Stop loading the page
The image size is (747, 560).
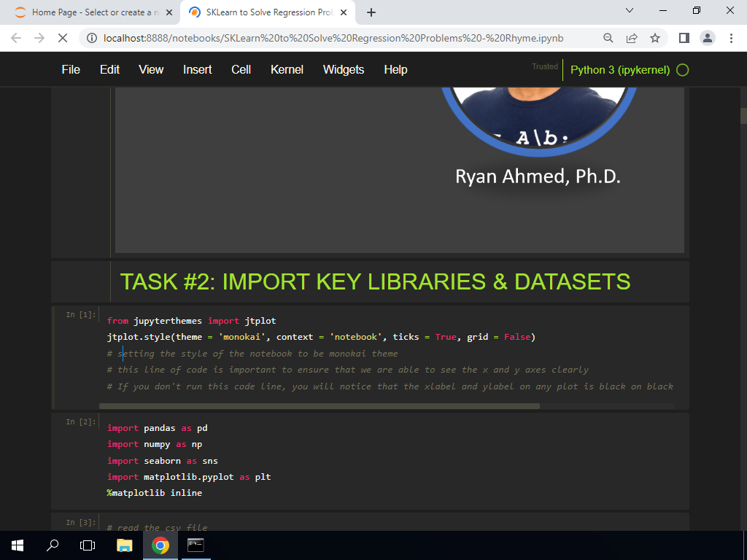pos(63,38)
